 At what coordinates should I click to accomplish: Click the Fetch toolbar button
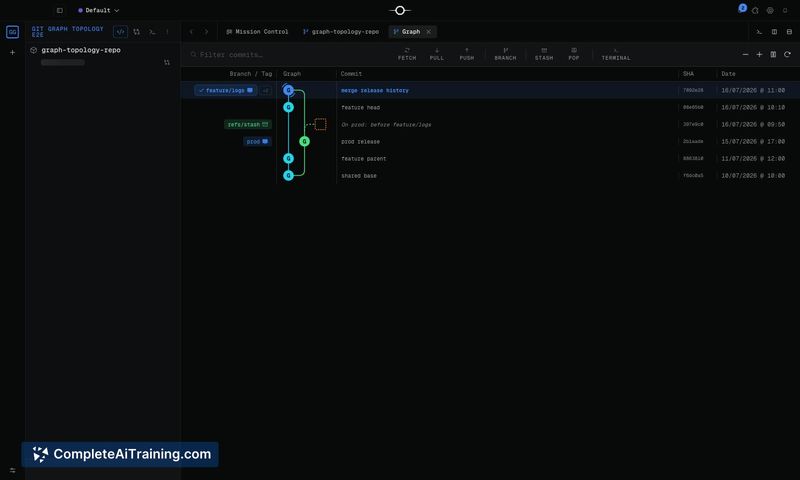click(407, 54)
